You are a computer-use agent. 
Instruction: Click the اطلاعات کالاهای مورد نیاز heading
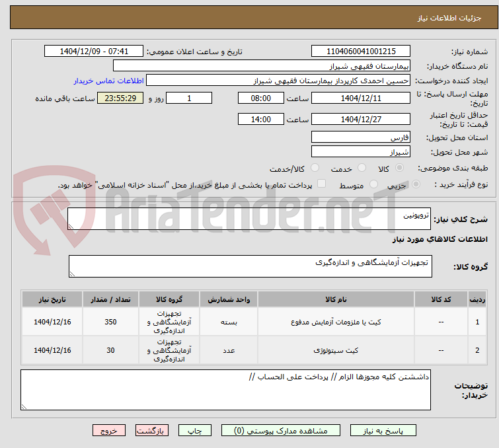click(x=440, y=239)
